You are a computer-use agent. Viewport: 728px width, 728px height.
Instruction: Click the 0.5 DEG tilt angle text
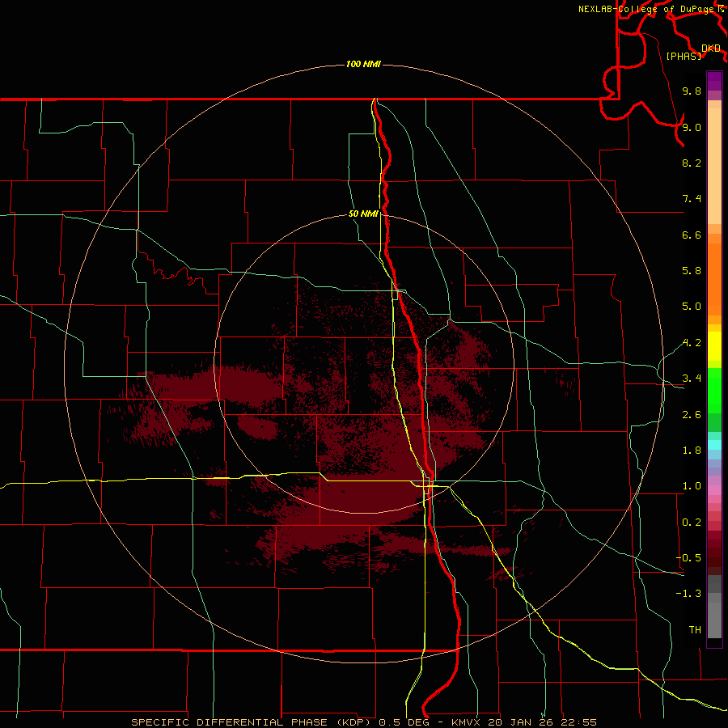pos(406,722)
